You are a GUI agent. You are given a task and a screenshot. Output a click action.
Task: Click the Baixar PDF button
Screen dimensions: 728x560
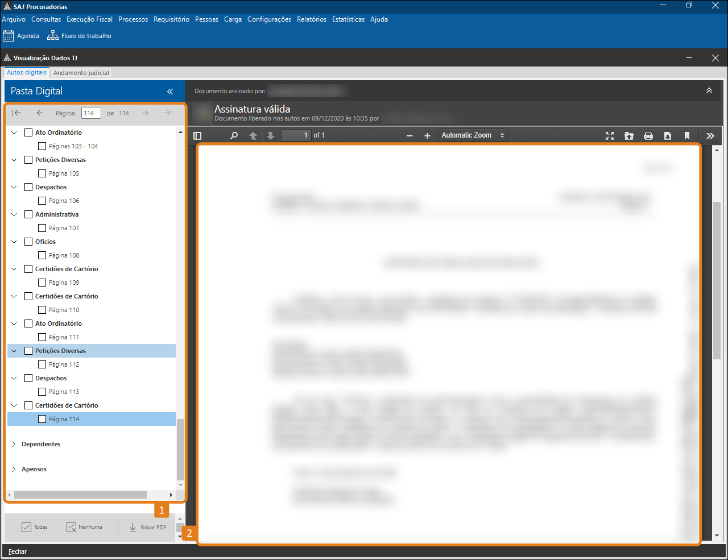(x=148, y=527)
